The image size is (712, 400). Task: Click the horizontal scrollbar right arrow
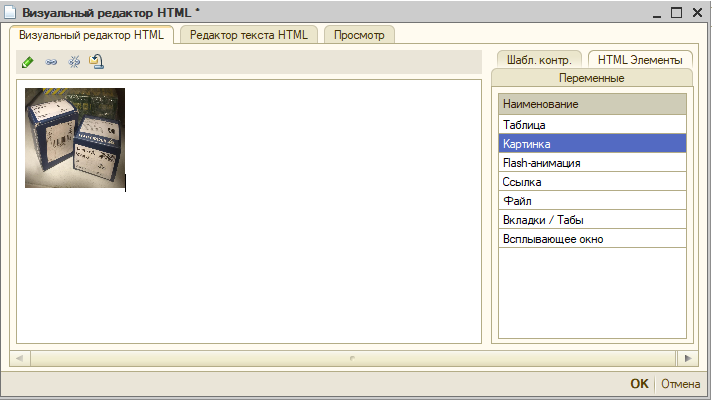(x=688, y=358)
